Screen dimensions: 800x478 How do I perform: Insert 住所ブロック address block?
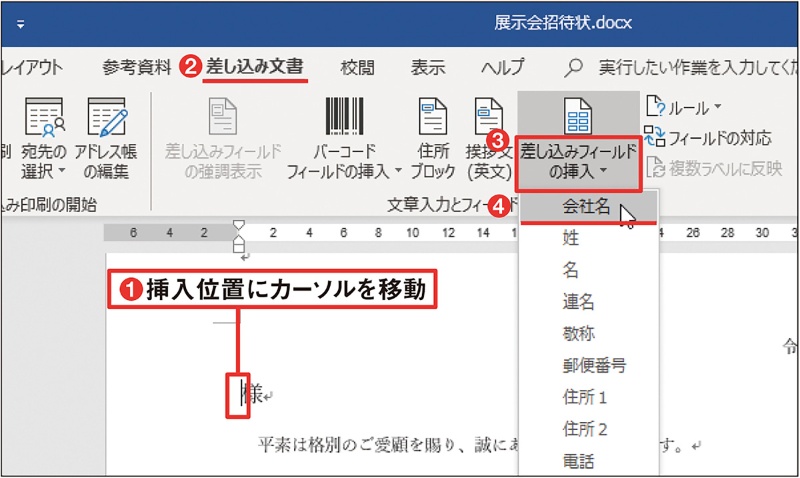pyautogui.click(x=434, y=118)
